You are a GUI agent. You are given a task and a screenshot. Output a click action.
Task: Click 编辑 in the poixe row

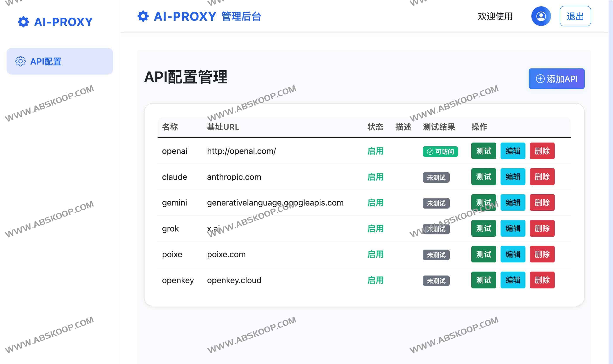pos(513,254)
